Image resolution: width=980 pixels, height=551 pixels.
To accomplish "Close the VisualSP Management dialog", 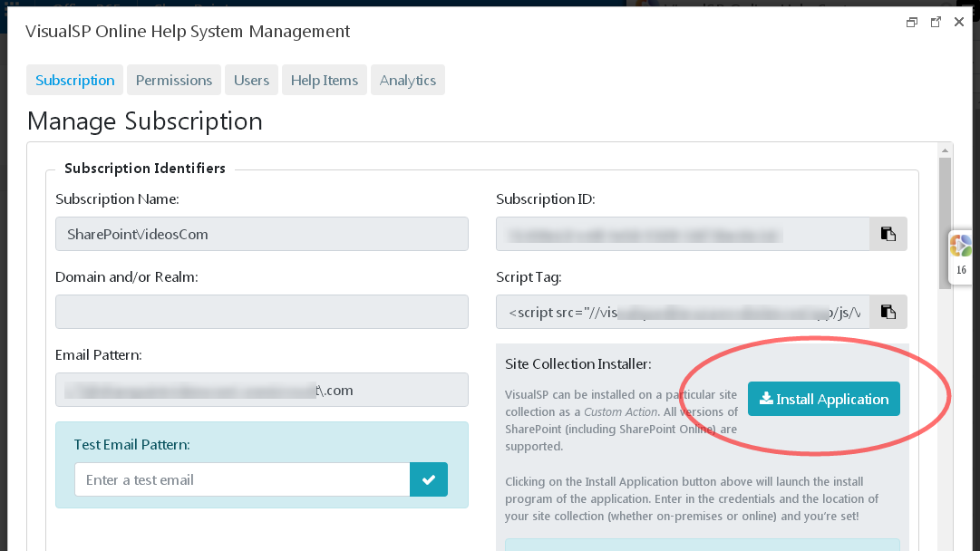I will pos(959,22).
